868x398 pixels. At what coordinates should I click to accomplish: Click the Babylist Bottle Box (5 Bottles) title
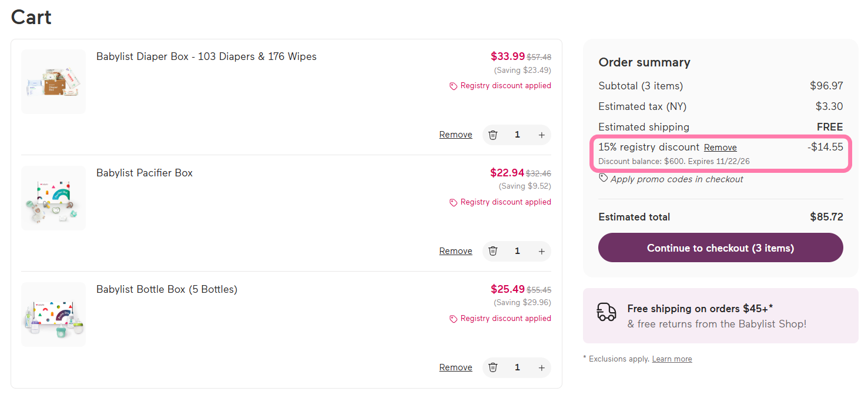click(167, 290)
